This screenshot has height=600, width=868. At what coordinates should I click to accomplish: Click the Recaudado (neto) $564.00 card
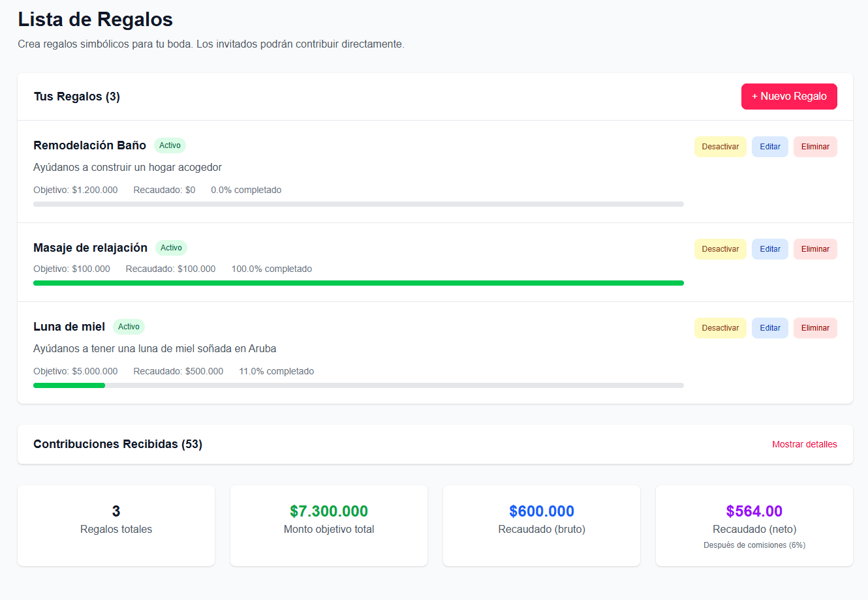(x=754, y=526)
